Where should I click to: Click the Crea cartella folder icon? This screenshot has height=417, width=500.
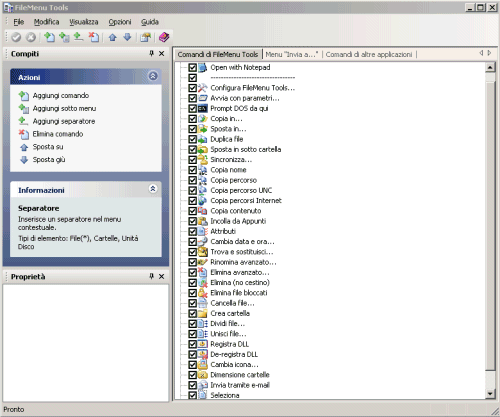203,313
